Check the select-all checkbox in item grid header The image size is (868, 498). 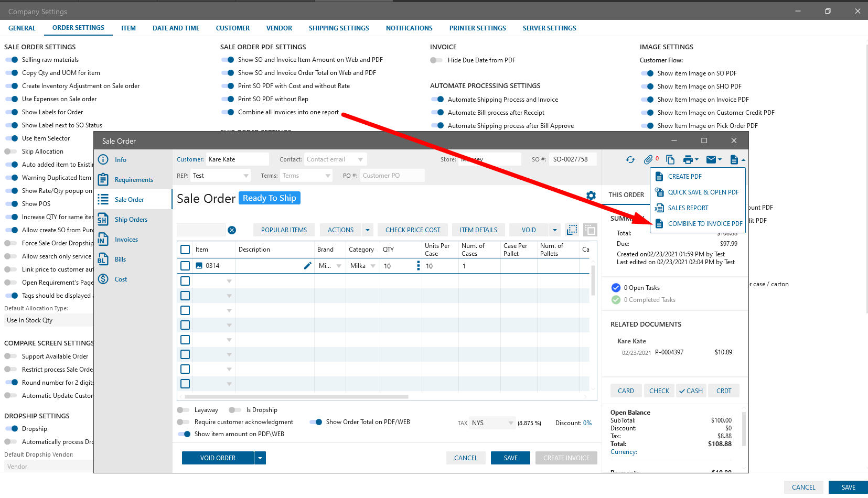185,250
